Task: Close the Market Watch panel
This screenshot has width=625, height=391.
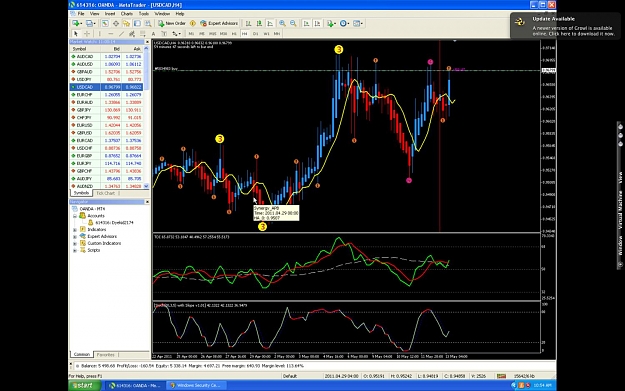Action: pos(147,42)
